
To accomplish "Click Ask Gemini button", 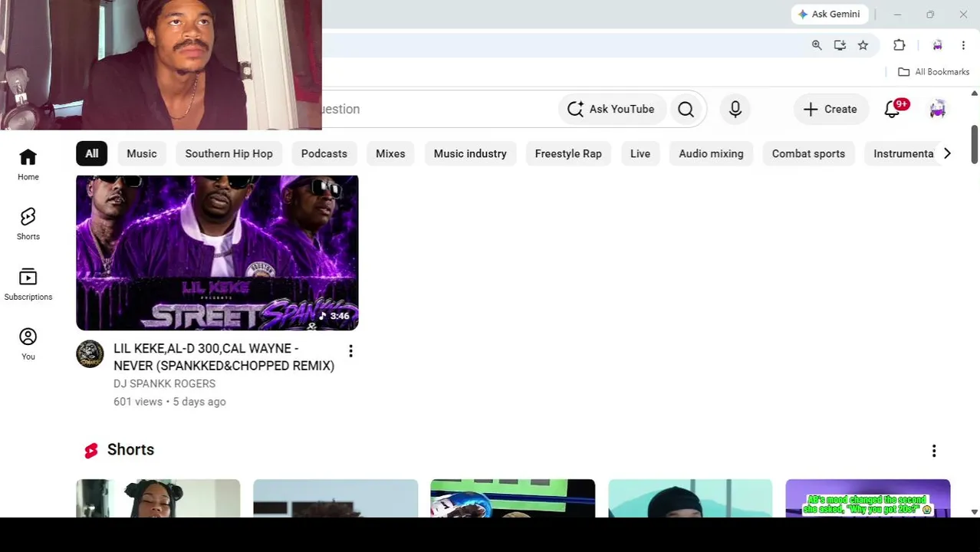I will pos(829,14).
